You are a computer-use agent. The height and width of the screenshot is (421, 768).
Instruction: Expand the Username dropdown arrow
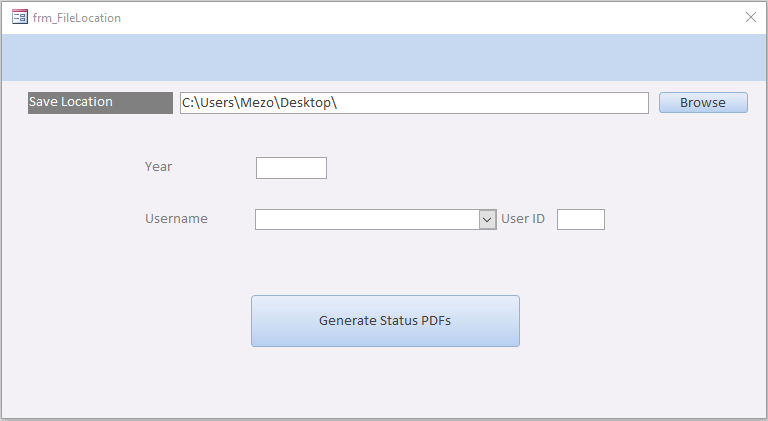pos(487,219)
